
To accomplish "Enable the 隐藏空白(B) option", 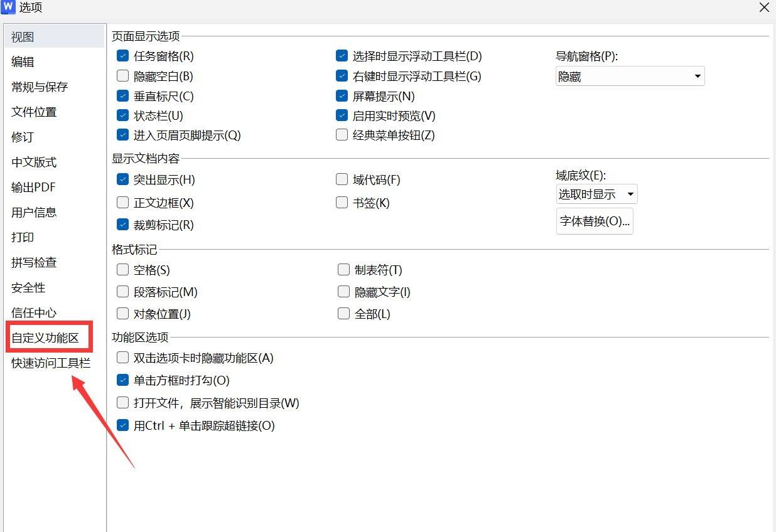I will coord(123,76).
